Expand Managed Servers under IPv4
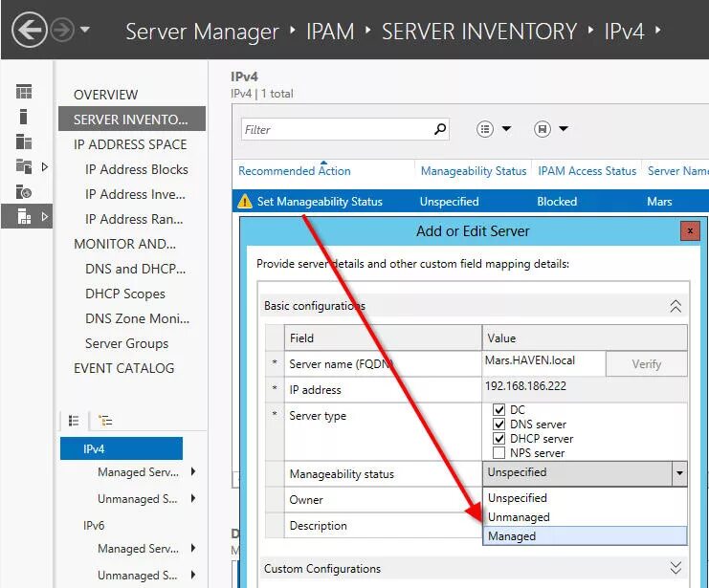This screenshot has width=709, height=588. coord(193,472)
